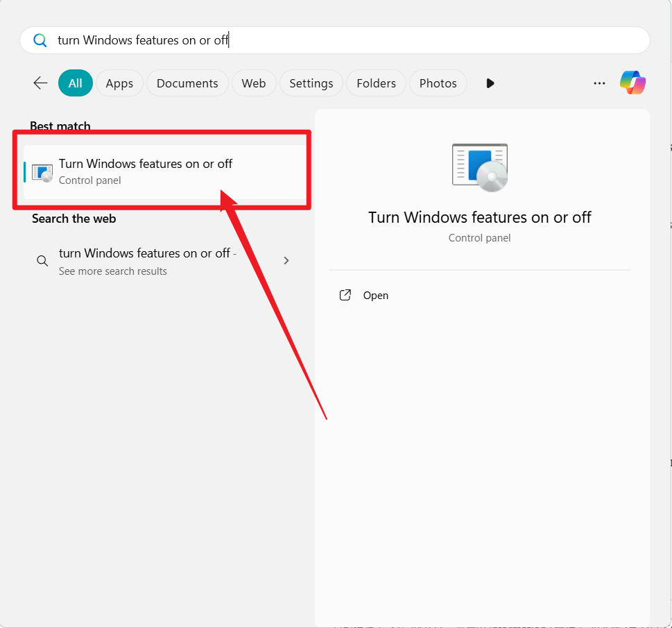Click 'See more search results' text
The width and height of the screenshot is (672, 628).
[x=113, y=271]
